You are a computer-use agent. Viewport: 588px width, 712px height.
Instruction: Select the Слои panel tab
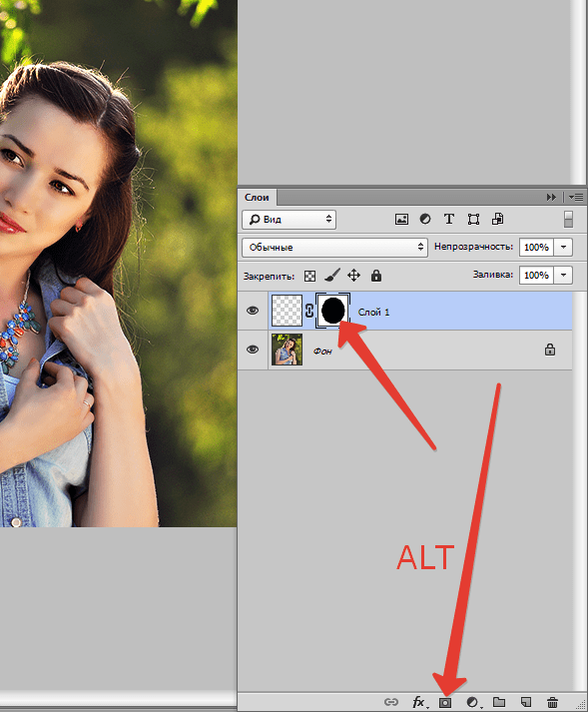pyautogui.click(x=257, y=198)
